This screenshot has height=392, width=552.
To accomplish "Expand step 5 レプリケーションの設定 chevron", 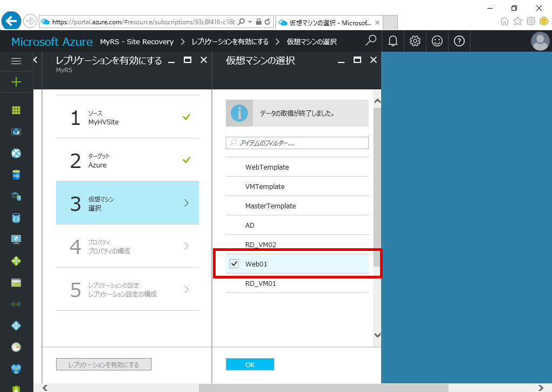I will pos(186,289).
